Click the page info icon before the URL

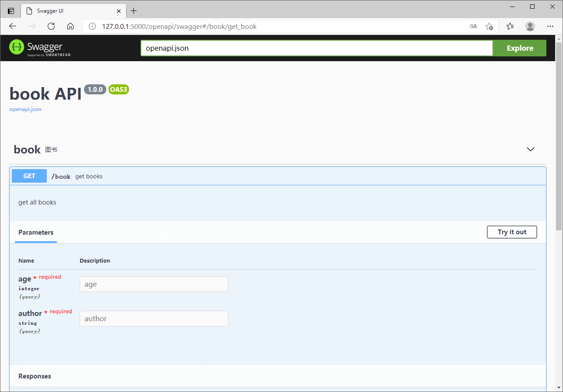pos(92,26)
